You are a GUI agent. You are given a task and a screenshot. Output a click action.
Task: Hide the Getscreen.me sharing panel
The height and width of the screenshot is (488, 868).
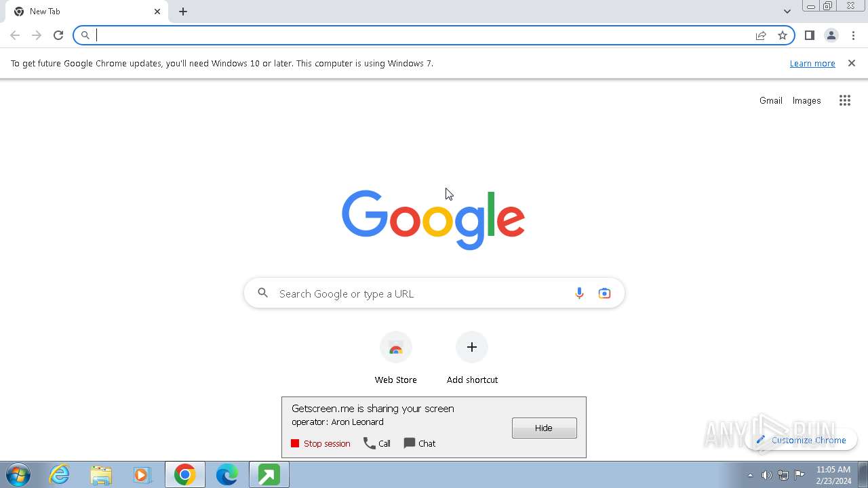click(x=545, y=428)
